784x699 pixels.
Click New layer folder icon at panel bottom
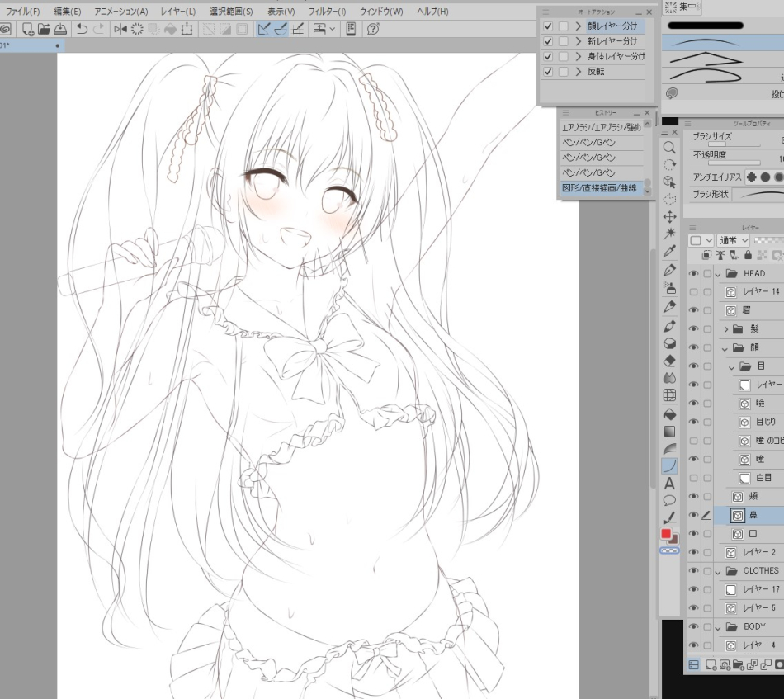pos(738,665)
